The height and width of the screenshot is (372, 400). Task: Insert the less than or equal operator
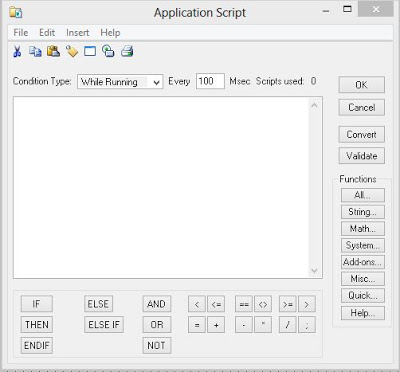point(216,304)
